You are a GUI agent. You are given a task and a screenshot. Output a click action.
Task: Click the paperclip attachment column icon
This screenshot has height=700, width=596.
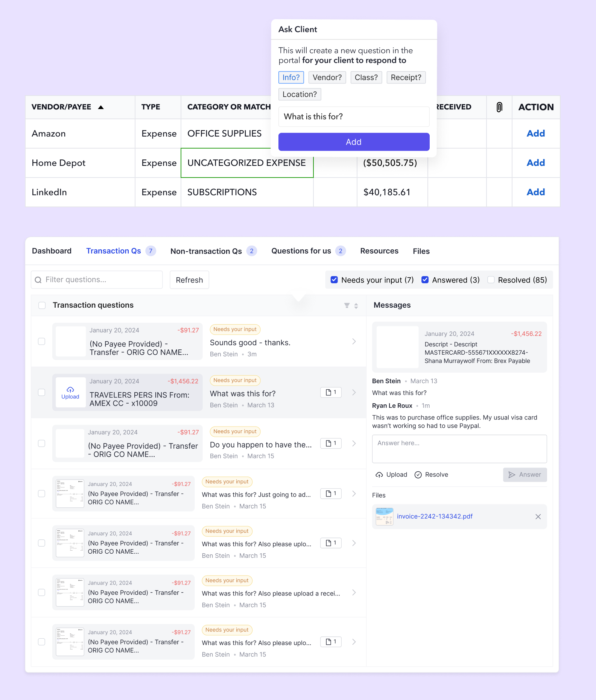coord(499,107)
